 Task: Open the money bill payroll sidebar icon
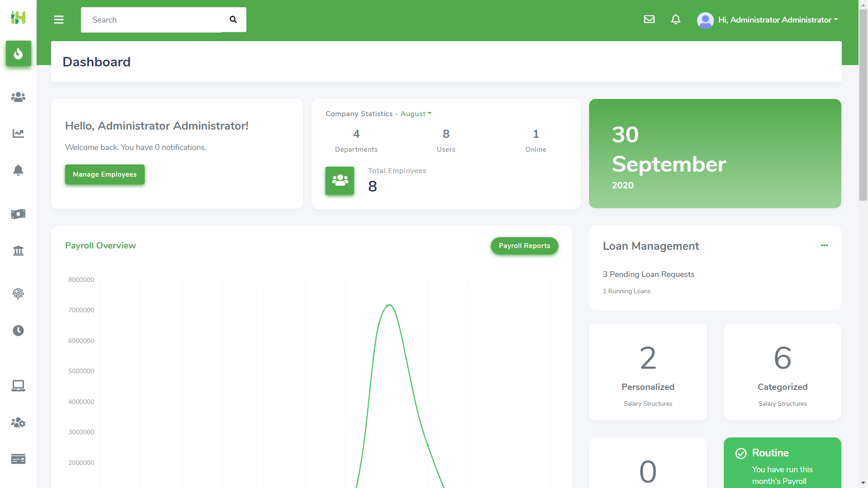coord(18,214)
